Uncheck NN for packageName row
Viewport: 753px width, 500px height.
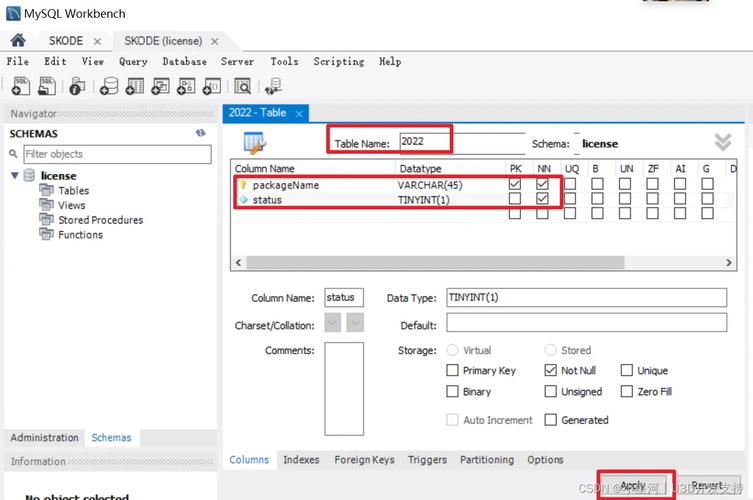click(542, 184)
